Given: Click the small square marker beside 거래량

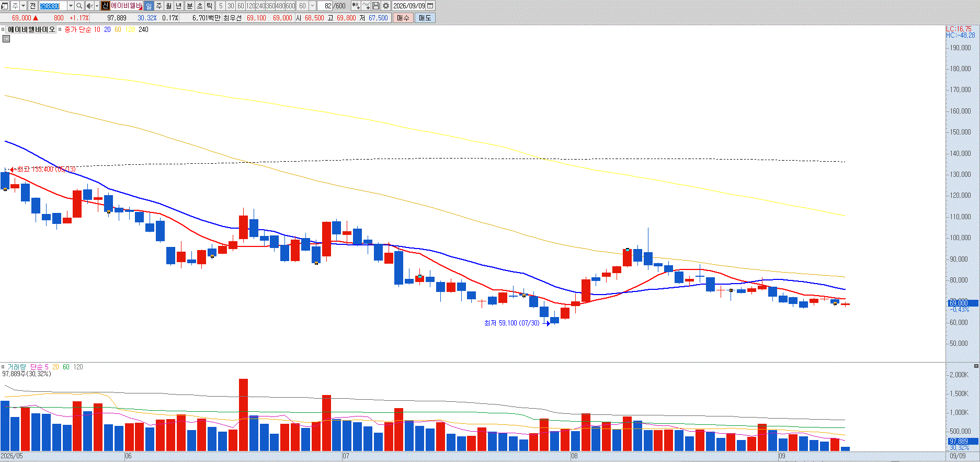Looking at the screenshot, I should 3,367.
